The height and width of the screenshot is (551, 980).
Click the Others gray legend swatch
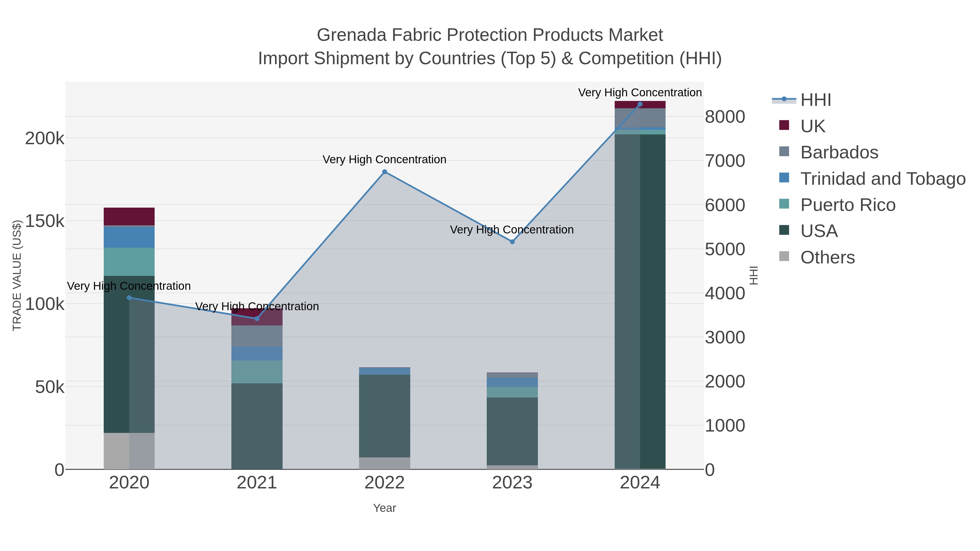[x=784, y=256]
